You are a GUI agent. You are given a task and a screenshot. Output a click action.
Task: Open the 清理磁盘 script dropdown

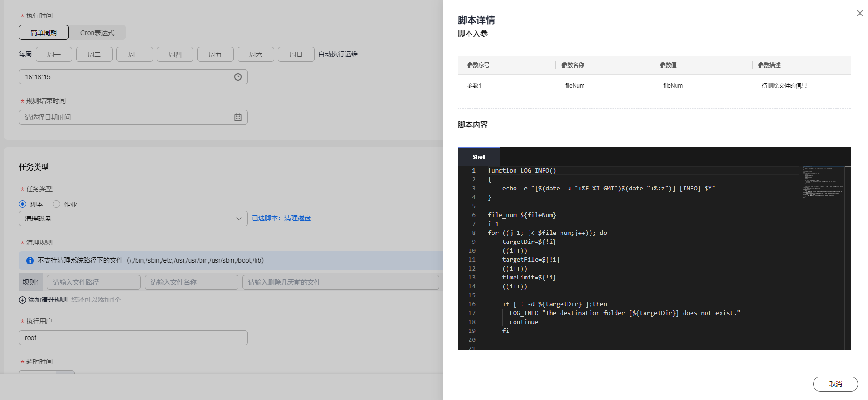[133, 219]
